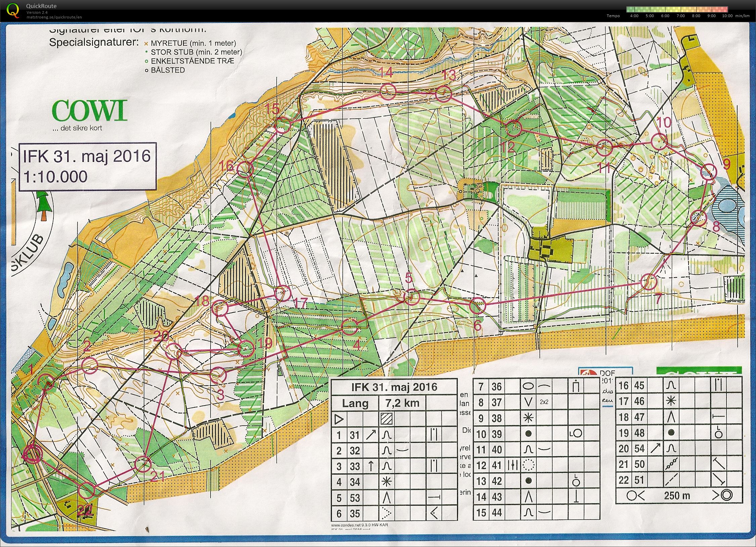
Task: Click the Specialsignaturer heading
Action: (94, 43)
